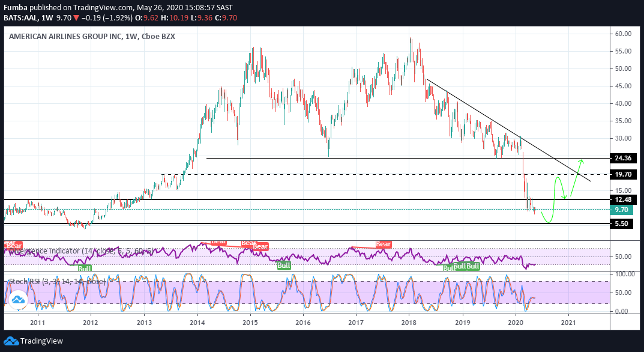644x352 pixels.
Task: Click 15.00 on the price axis
Action: (x=624, y=190)
